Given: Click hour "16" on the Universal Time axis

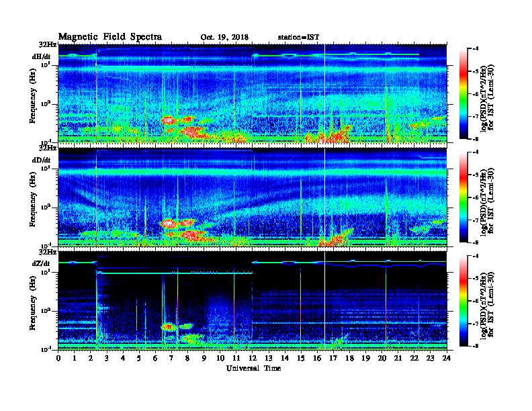Looking at the screenshot, I should pos(317,359).
